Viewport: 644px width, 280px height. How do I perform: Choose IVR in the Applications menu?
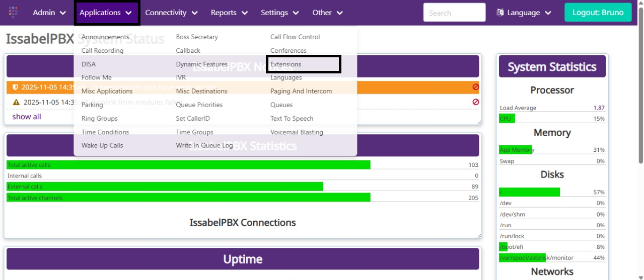click(x=181, y=78)
